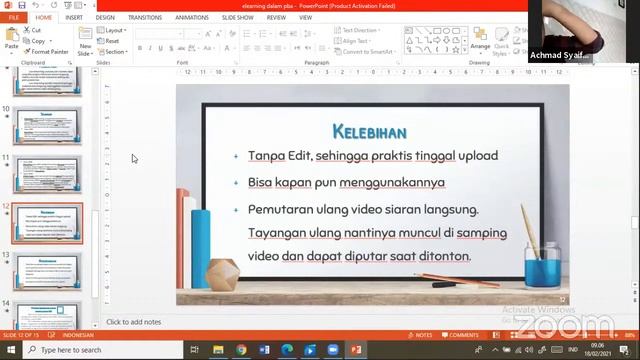Click 'Click to add notes' area
This screenshot has height=360, width=640.
pyautogui.click(x=134, y=322)
